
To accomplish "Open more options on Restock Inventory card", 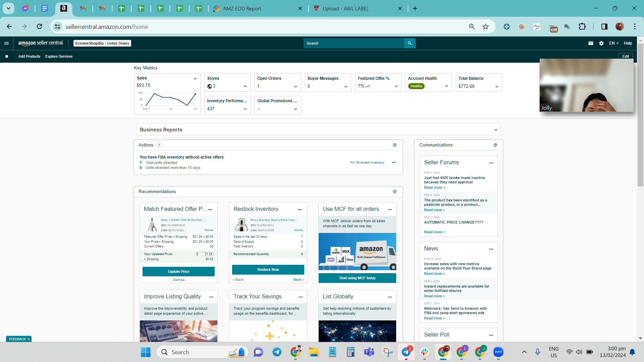I will coord(300,209).
